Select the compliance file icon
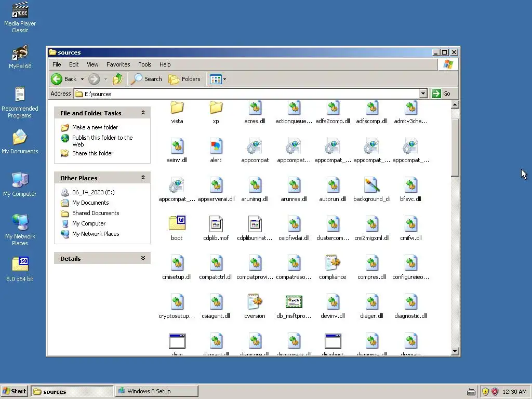The width and height of the screenshot is (532, 399). [x=332, y=262]
